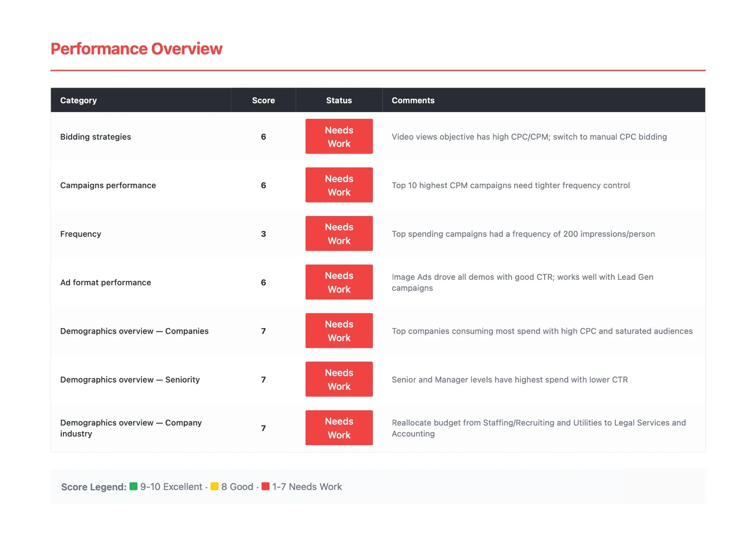Click the Comments column header
The image size is (756, 534).
(413, 100)
